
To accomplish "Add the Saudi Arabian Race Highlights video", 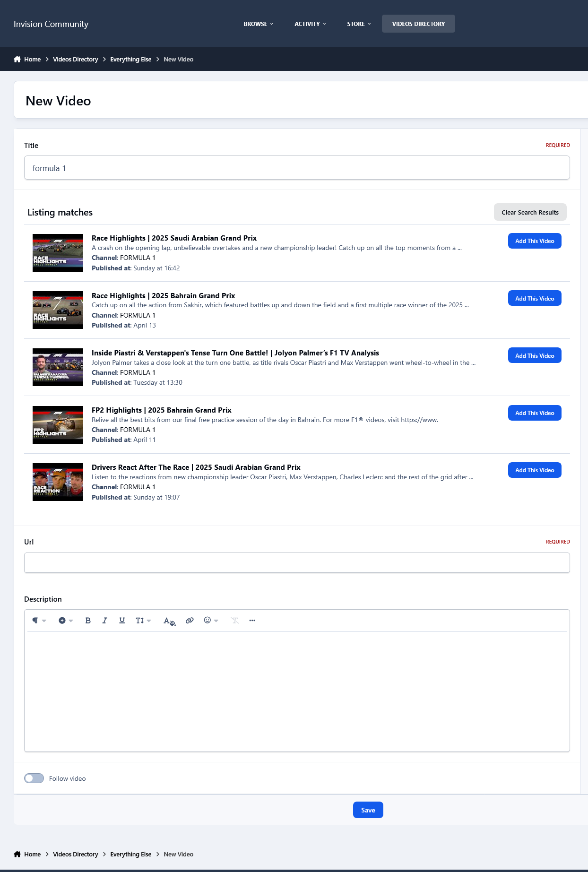I will coord(535,241).
